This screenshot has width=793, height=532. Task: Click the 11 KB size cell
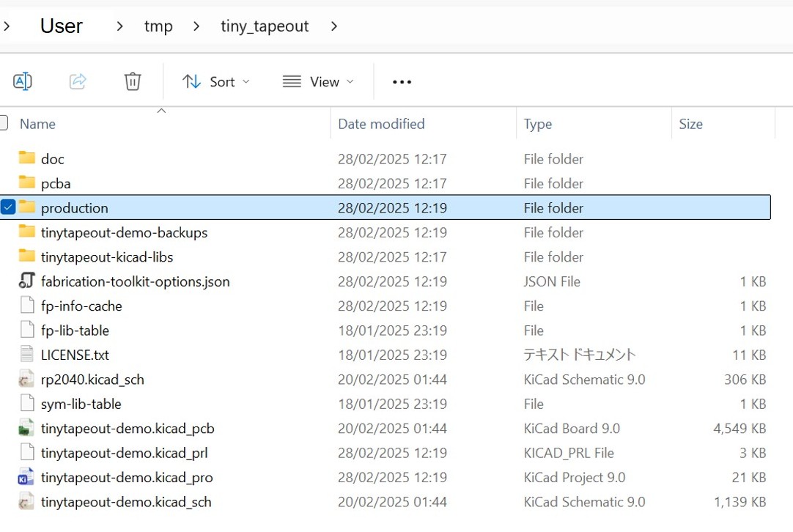pyautogui.click(x=750, y=355)
